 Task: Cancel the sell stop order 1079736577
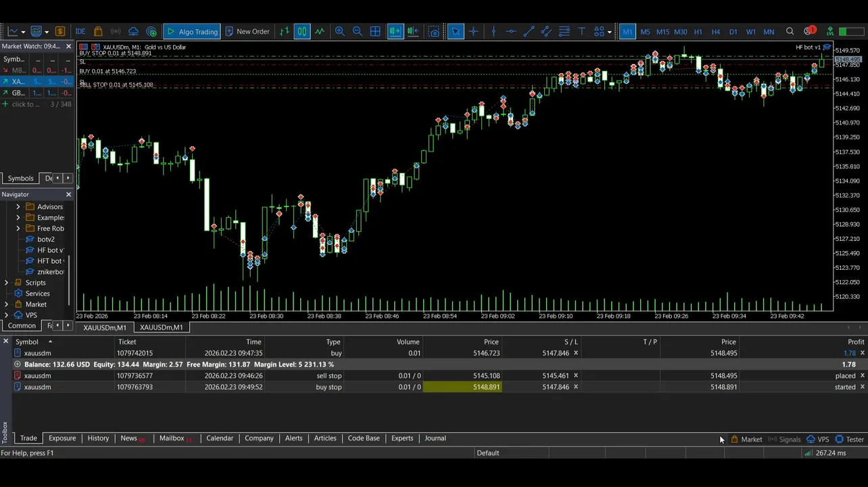coord(863,375)
